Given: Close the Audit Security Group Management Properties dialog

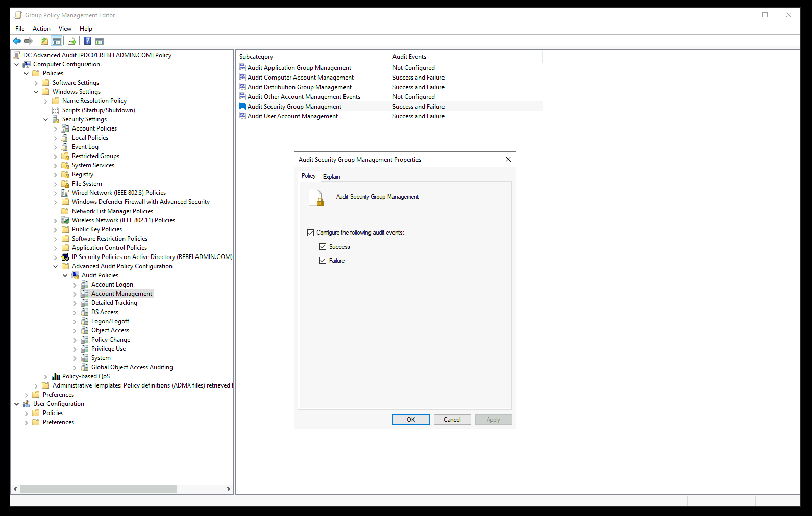Looking at the screenshot, I should point(508,159).
